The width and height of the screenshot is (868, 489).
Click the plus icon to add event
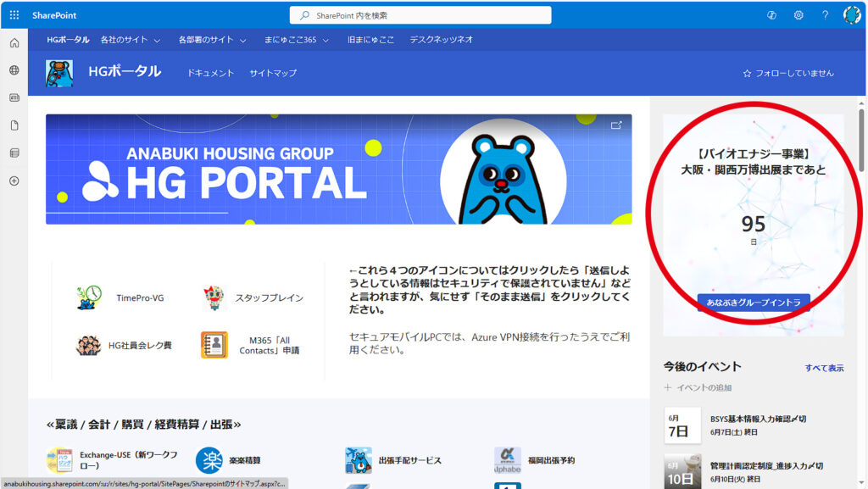click(668, 388)
